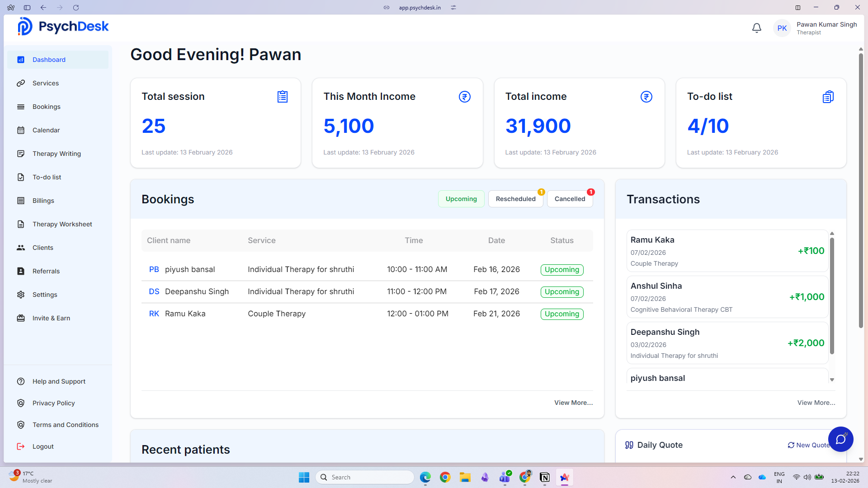Click the notification bell icon

[x=756, y=28]
